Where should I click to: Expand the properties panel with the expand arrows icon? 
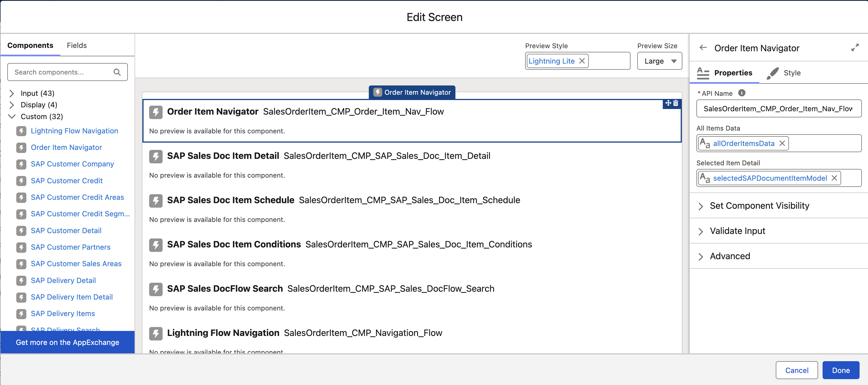[855, 48]
